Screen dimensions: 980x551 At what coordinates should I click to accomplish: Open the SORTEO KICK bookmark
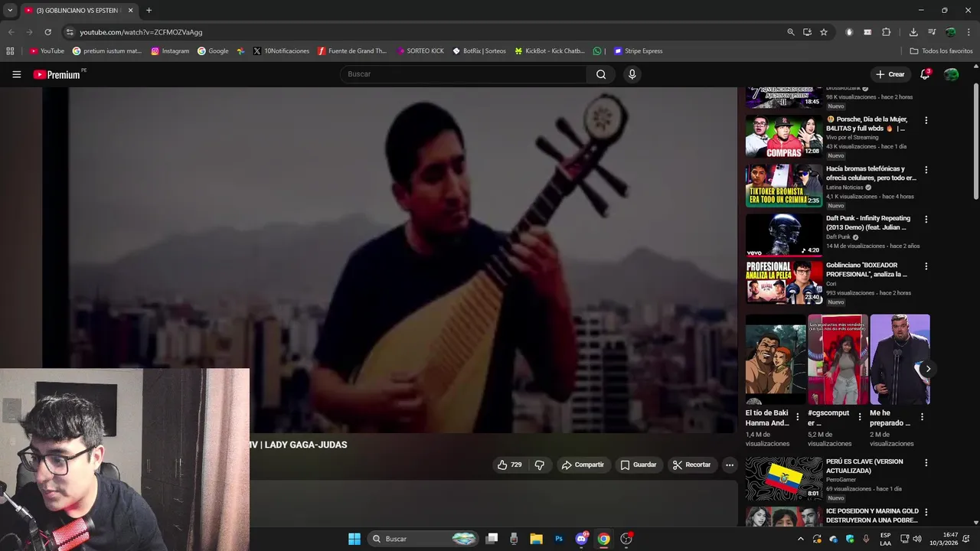click(420, 51)
